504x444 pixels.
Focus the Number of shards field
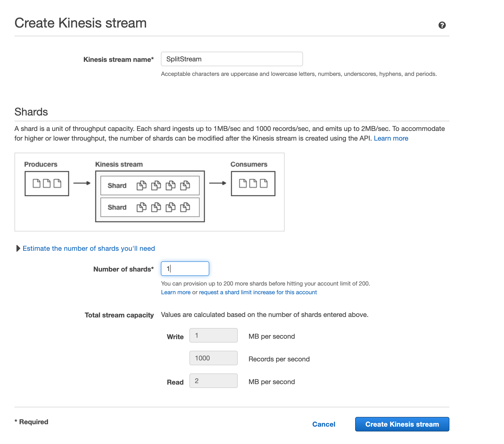click(x=185, y=268)
